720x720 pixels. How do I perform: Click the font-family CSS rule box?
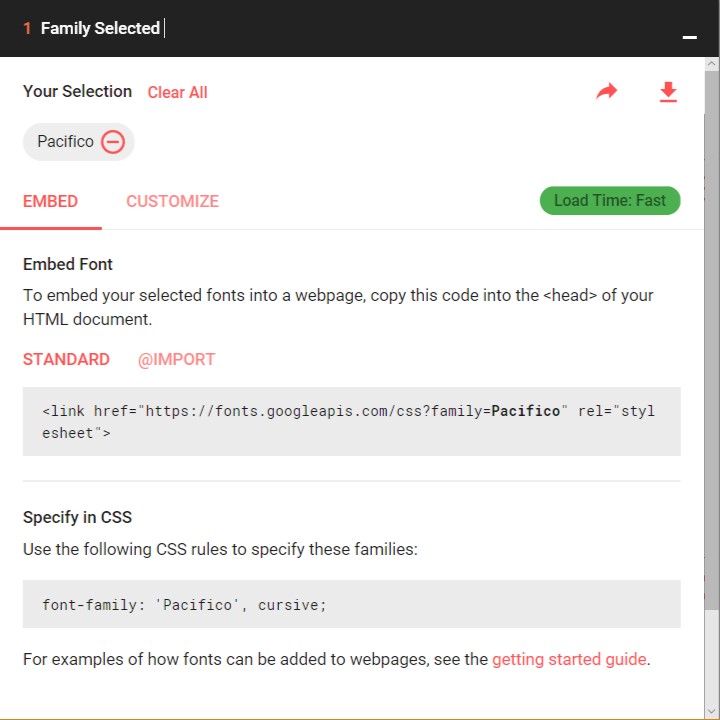click(x=351, y=604)
